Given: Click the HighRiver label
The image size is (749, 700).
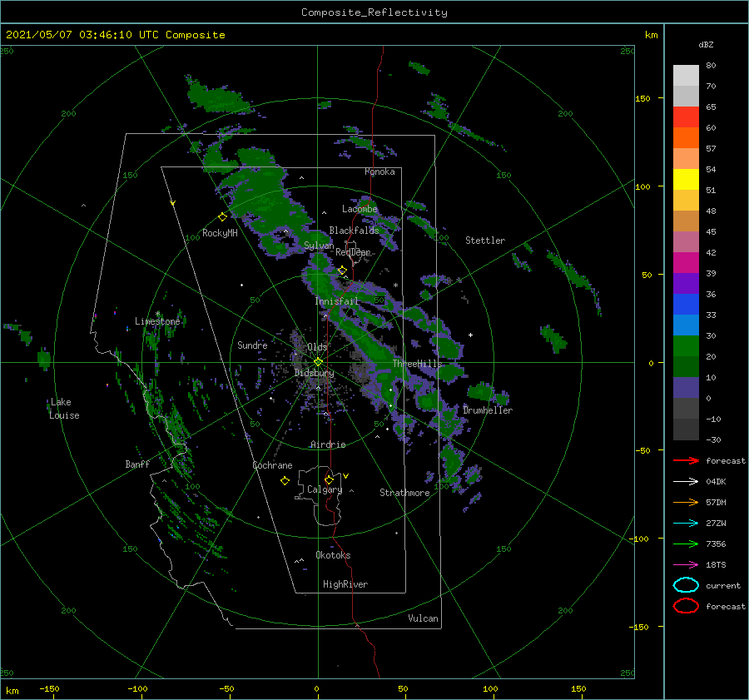Looking at the screenshot, I should click(x=345, y=584).
